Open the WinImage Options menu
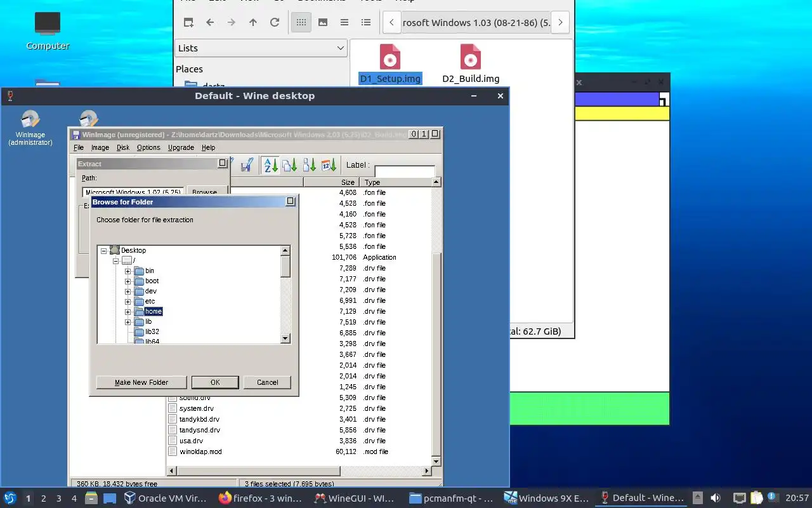812x508 pixels. point(148,147)
